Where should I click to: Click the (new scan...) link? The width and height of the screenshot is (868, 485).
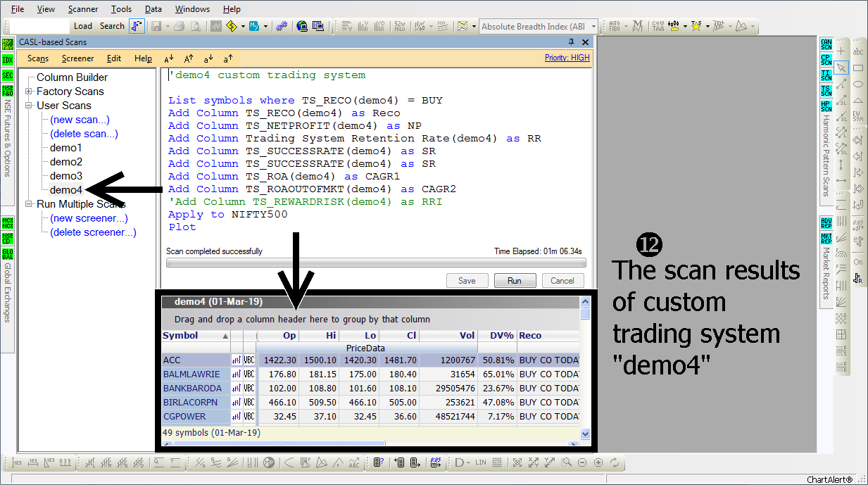pyautogui.click(x=80, y=120)
